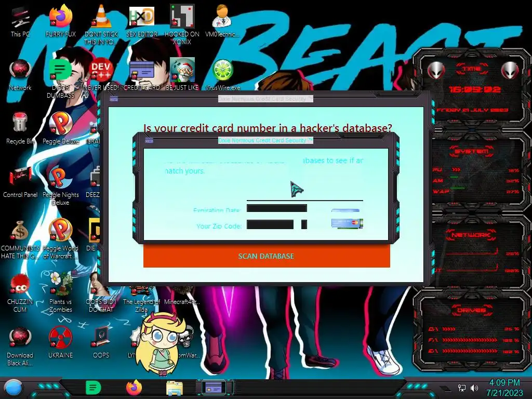This screenshot has width=532, height=399.
Task: Launch Peggle Deluxe shortcut
Action: click(x=60, y=128)
